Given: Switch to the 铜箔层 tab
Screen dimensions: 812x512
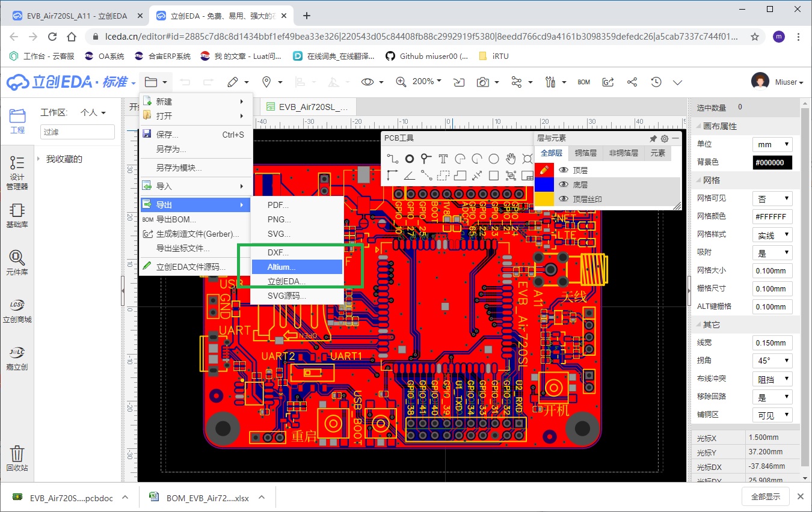Looking at the screenshot, I should pos(585,153).
